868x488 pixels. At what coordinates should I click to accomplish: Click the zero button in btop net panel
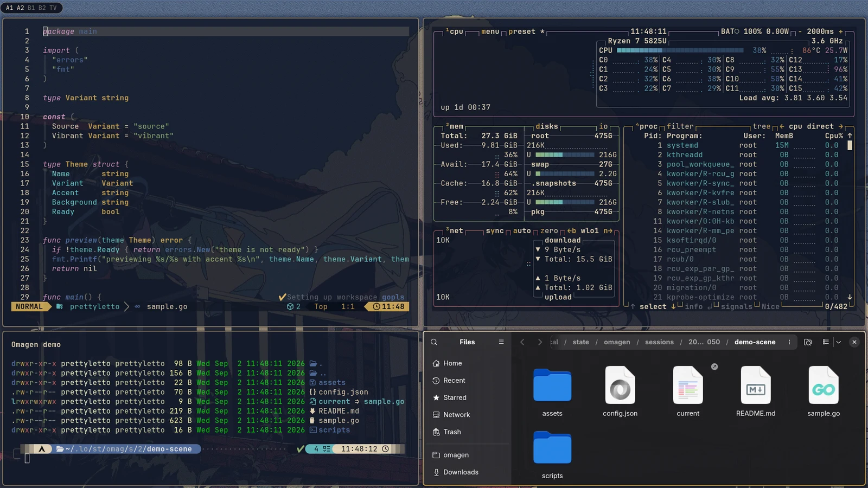click(x=549, y=231)
